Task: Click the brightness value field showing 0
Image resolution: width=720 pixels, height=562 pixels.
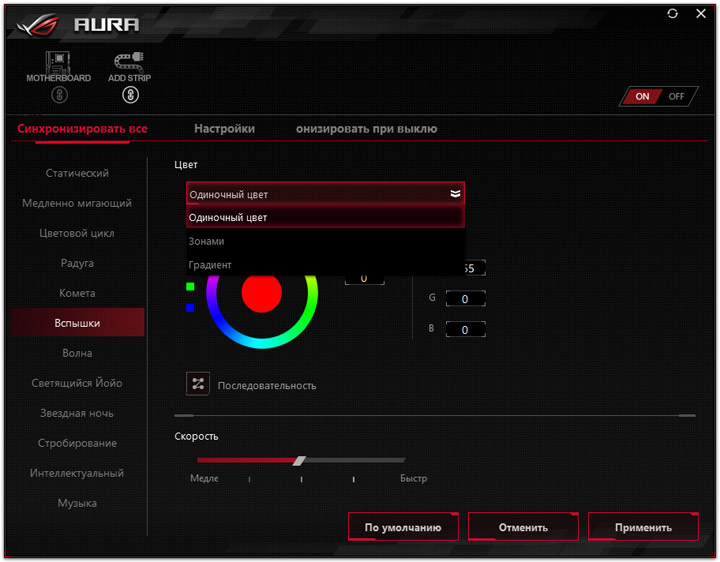Action: 364,279
